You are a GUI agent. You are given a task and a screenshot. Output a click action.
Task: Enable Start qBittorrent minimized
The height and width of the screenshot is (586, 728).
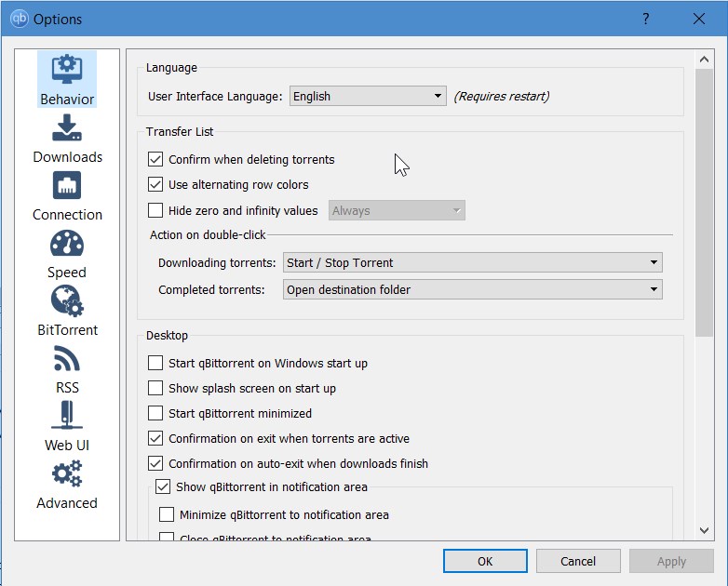[155, 413]
